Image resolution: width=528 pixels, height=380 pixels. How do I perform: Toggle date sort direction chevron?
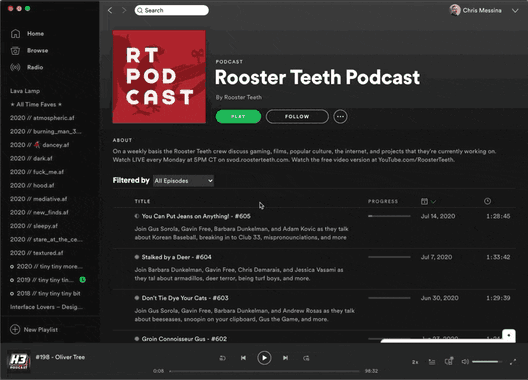(x=433, y=202)
